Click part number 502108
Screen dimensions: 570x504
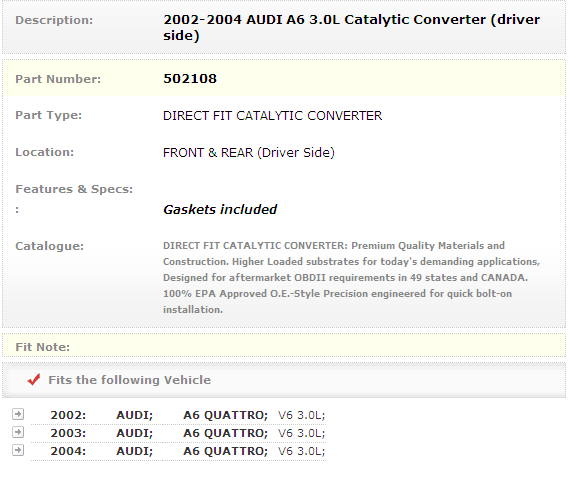click(190, 79)
